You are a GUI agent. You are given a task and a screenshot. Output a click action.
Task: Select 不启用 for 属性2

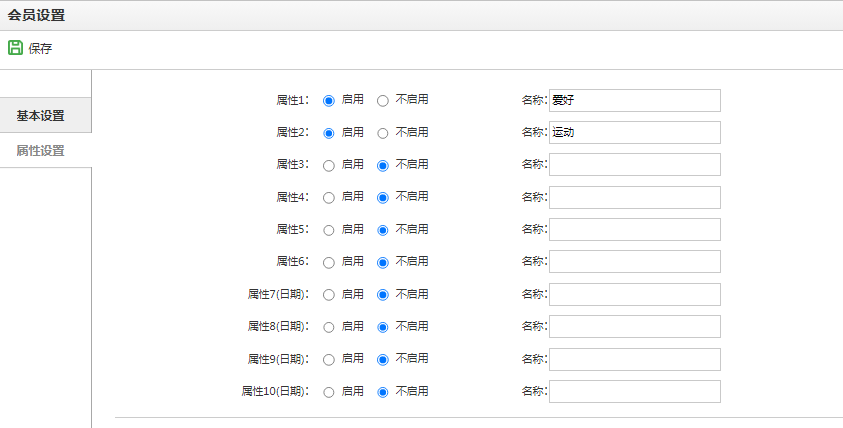(x=382, y=133)
